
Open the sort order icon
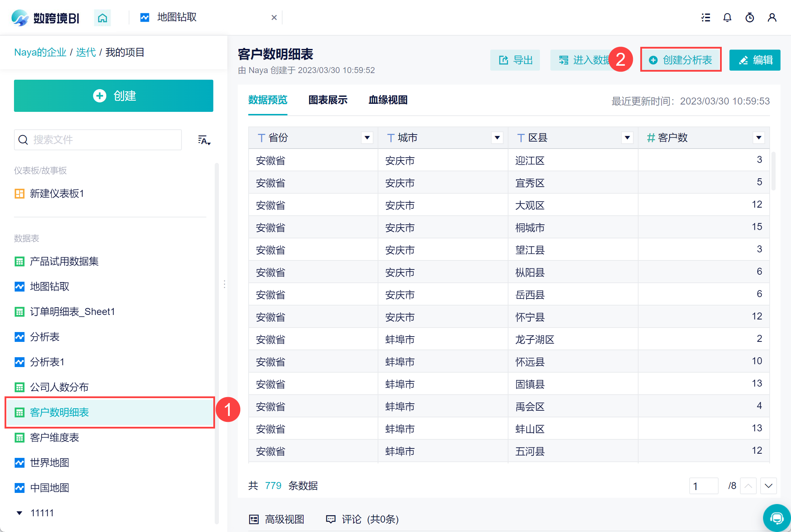(x=204, y=140)
